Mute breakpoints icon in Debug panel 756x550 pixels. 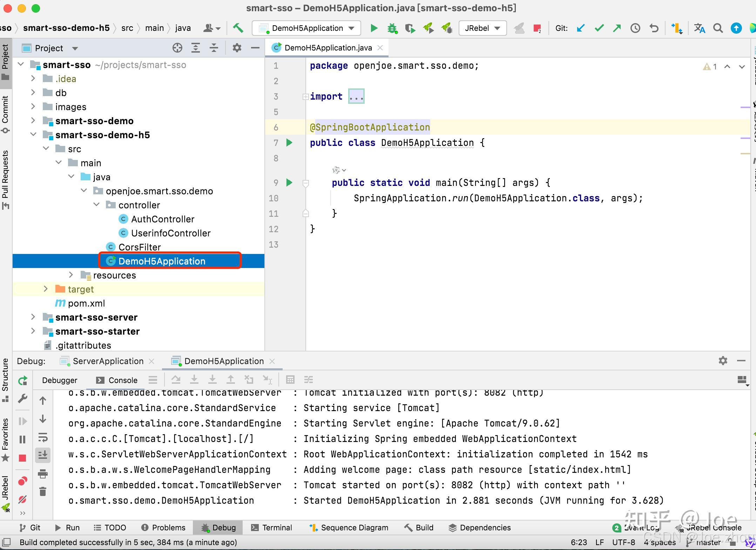23,499
